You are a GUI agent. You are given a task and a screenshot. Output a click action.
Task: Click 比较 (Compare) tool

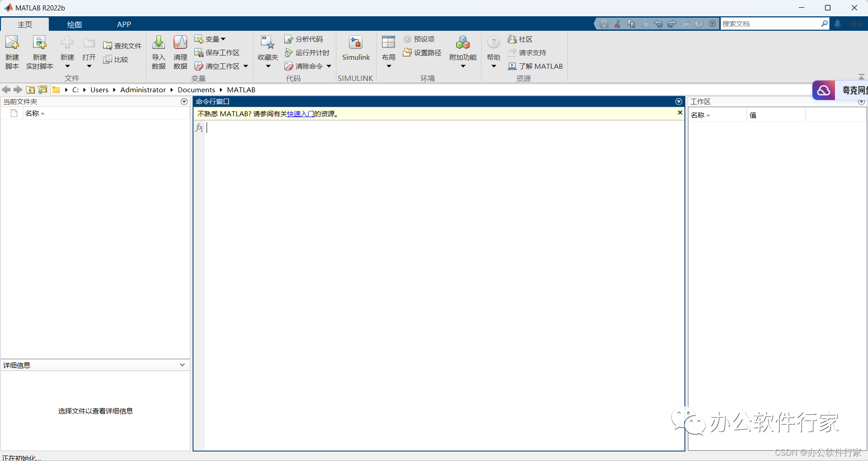pyautogui.click(x=116, y=59)
